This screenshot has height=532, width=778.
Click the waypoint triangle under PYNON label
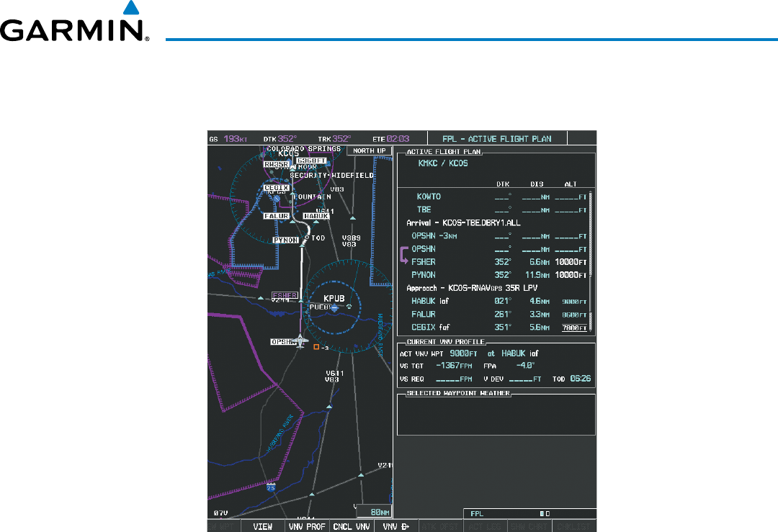(x=302, y=245)
